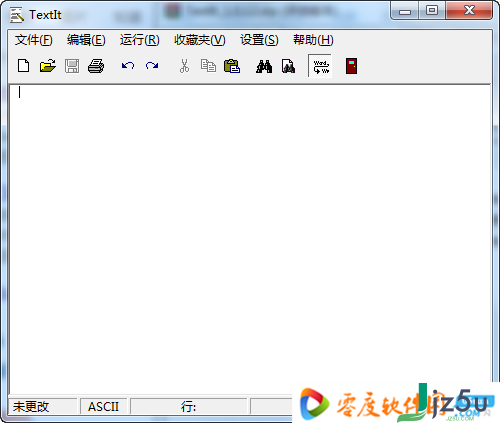The height and width of the screenshot is (423, 500).
Task: Open the 运行(R) menu
Action: 140,40
